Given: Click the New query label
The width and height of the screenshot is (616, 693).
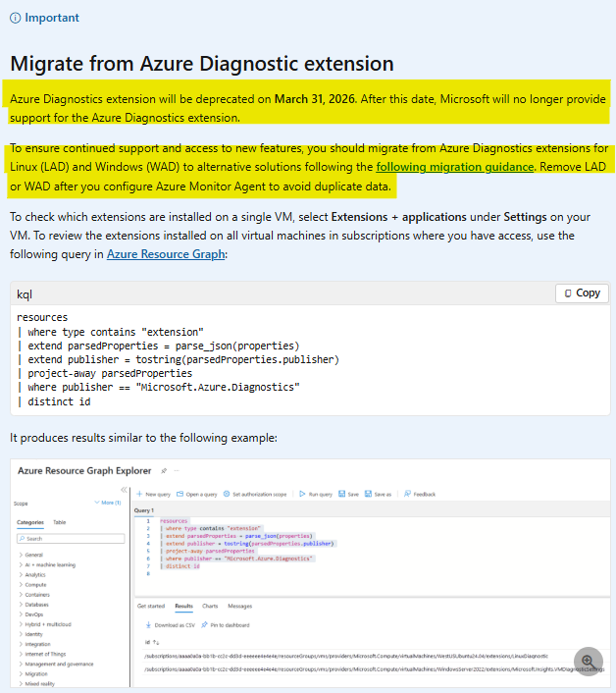Looking at the screenshot, I should [158, 494].
